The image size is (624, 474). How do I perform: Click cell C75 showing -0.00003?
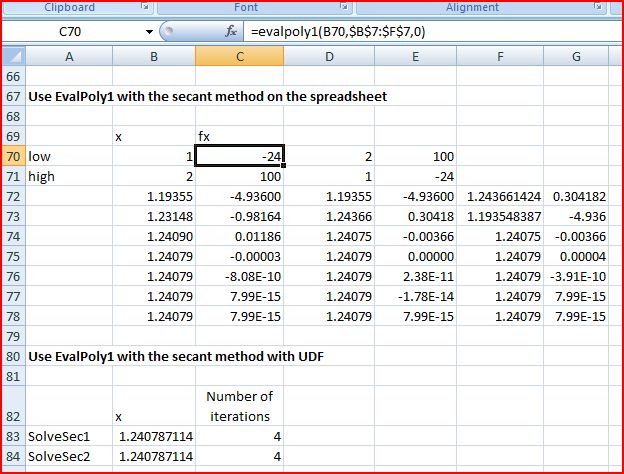(x=240, y=256)
